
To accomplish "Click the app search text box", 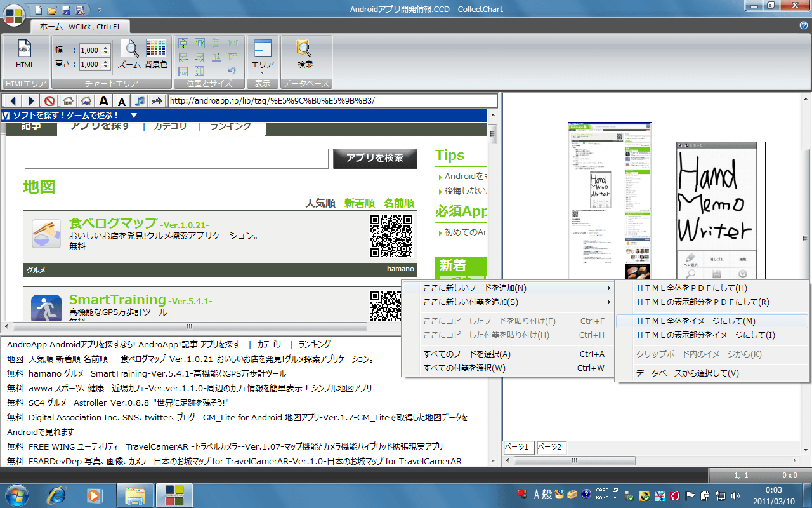I will point(176,159).
